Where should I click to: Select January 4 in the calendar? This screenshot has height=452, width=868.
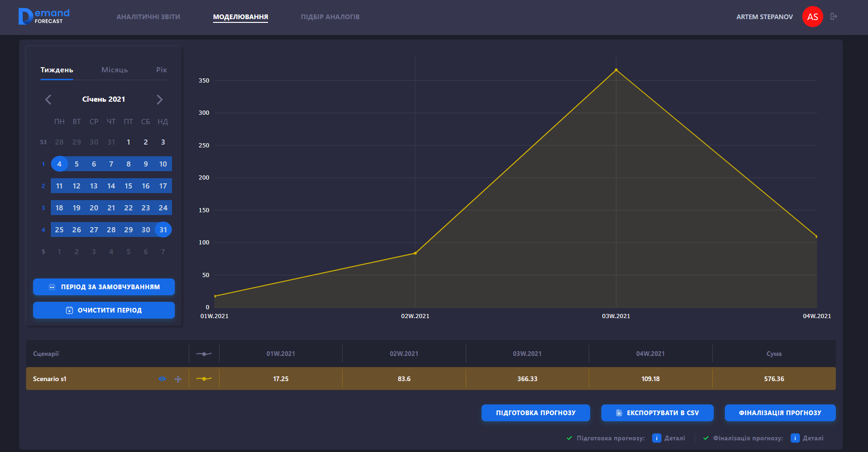59,164
